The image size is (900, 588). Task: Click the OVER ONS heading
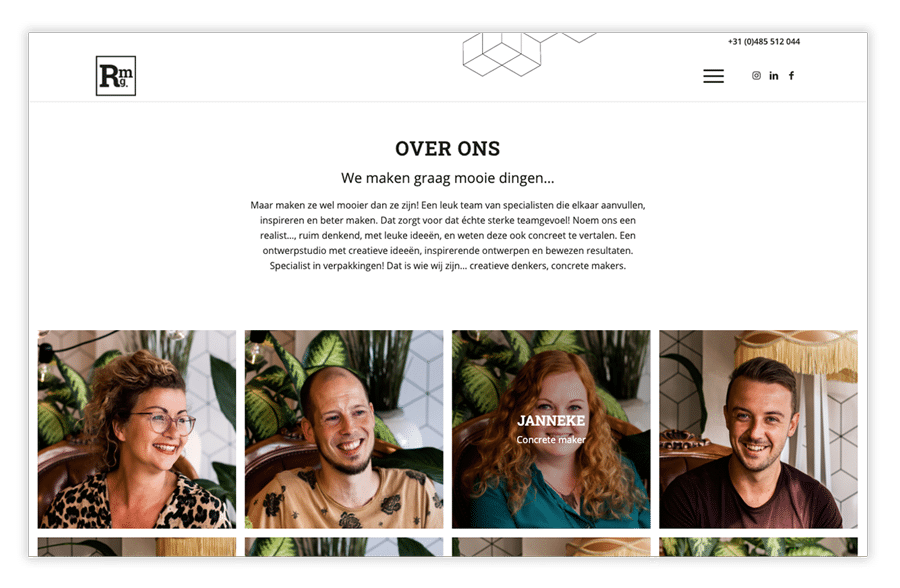448,149
